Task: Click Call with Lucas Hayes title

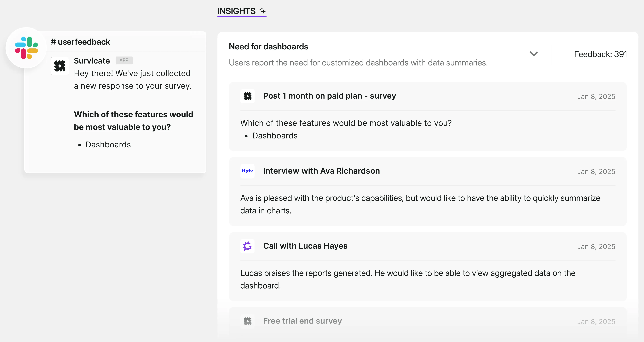Action: pos(305,246)
